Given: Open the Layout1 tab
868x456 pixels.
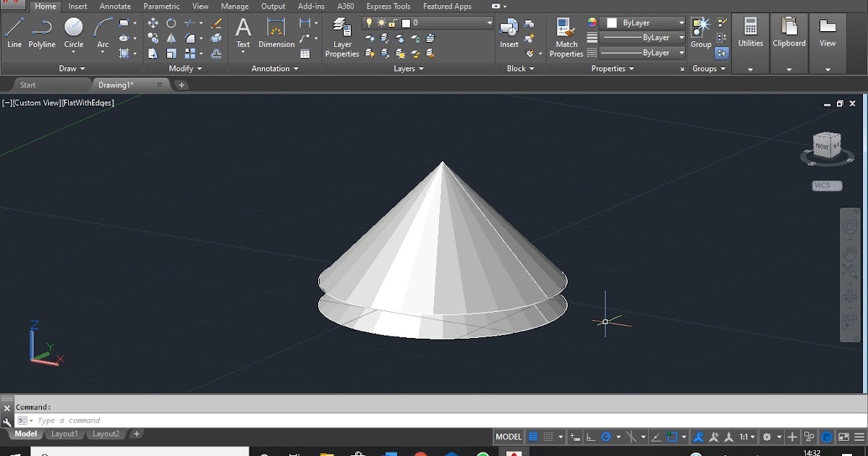Looking at the screenshot, I should click(64, 434).
